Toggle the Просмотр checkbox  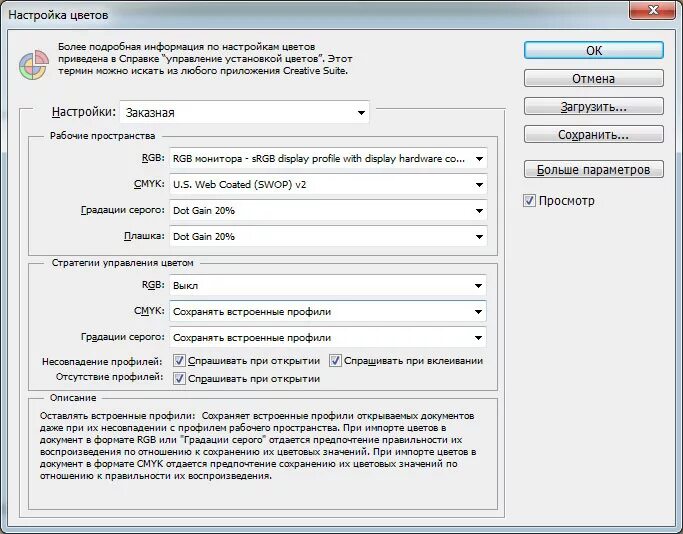click(529, 201)
